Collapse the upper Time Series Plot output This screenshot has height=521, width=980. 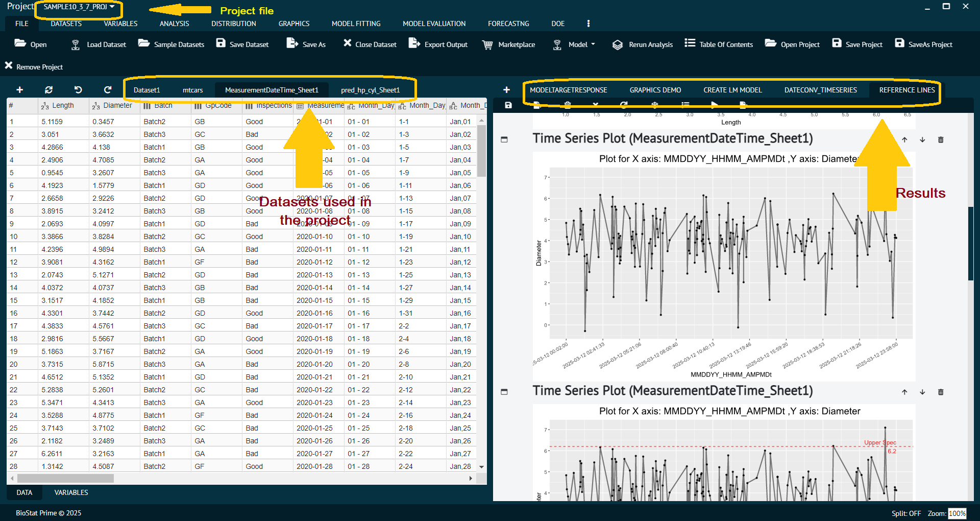pyautogui.click(x=504, y=139)
